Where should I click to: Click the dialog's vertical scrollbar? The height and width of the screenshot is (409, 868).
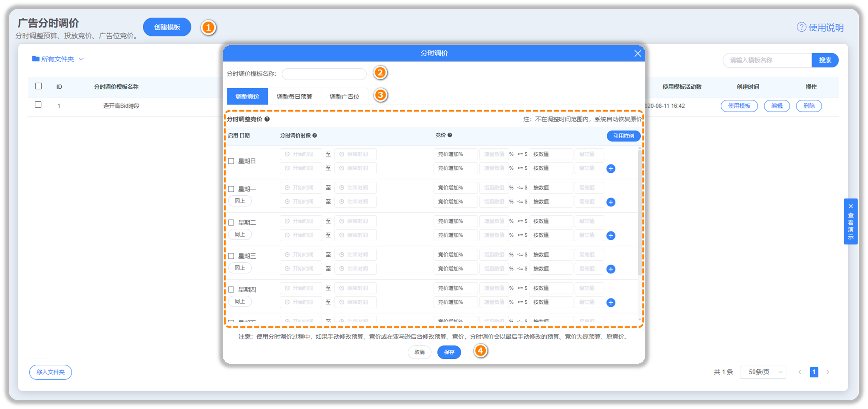tap(639, 212)
